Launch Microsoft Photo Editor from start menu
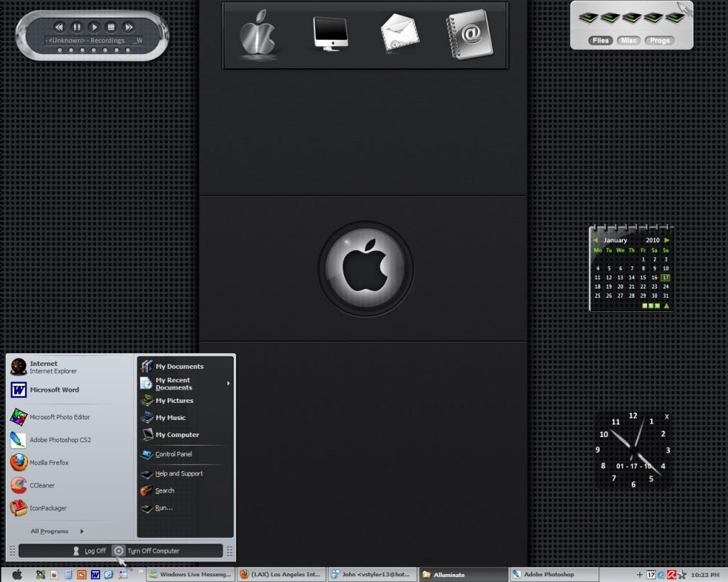The width and height of the screenshot is (728, 582). [70, 416]
